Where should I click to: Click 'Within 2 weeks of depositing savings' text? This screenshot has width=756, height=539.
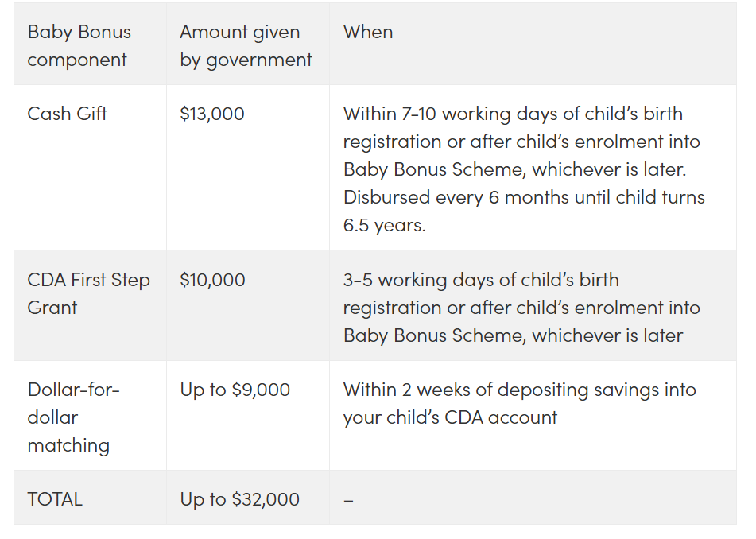[520, 390]
